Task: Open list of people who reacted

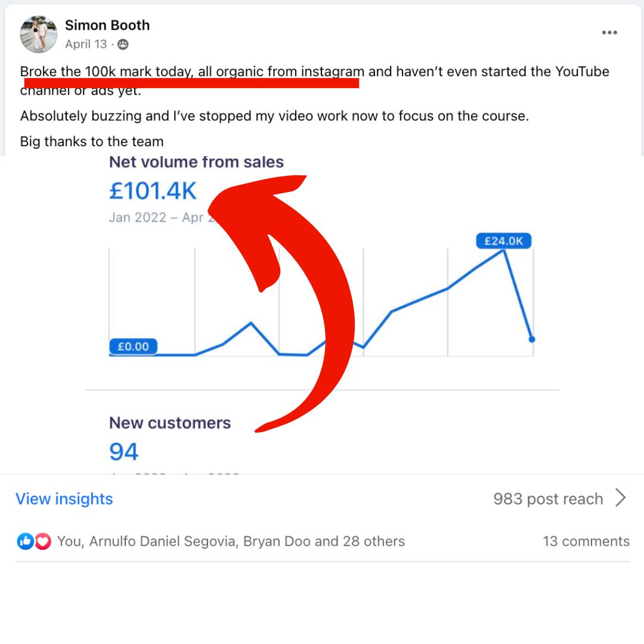Action: tap(231, 541)
